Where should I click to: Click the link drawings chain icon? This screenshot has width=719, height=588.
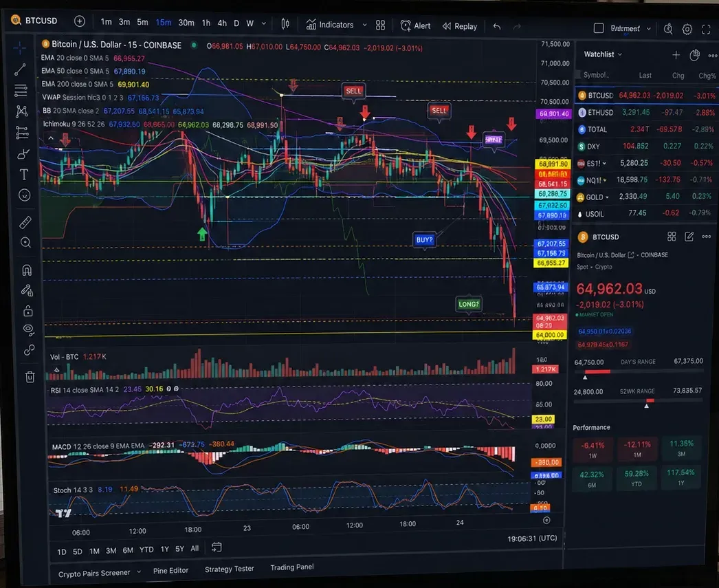[x=29, y=350]
